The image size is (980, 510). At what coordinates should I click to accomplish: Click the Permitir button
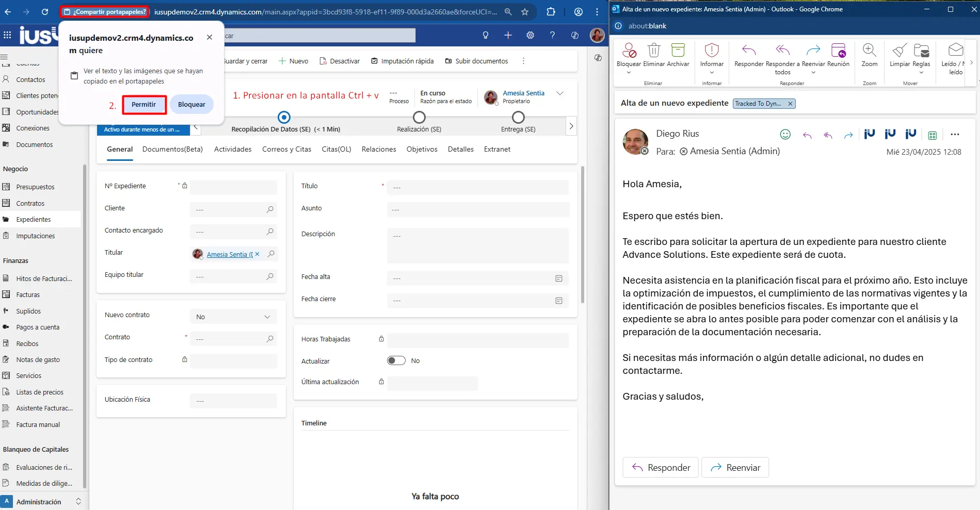[144, 105]
